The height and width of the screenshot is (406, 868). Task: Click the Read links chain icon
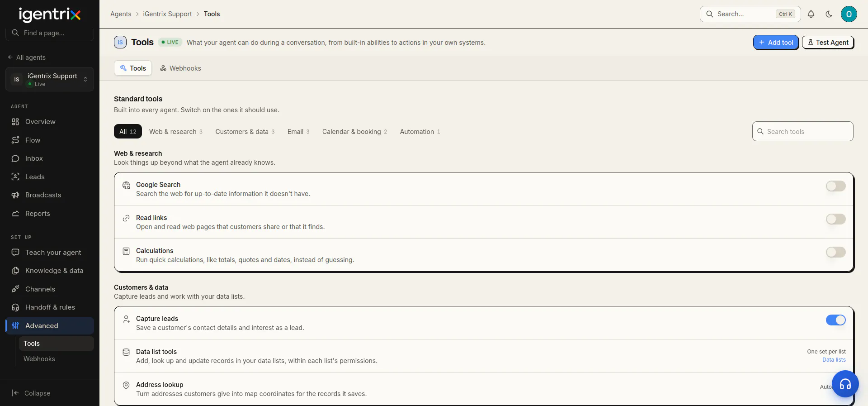(x=126, y=218)
